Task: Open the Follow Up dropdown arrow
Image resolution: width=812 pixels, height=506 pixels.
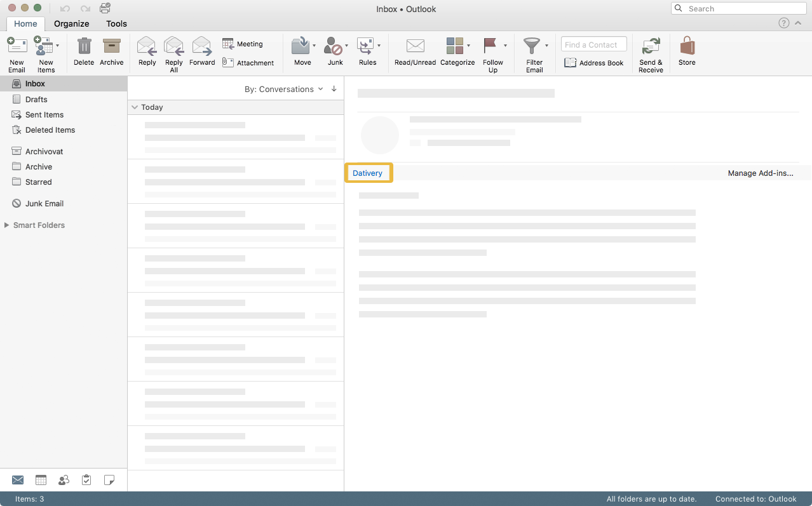Action: pyautogui.click(x=506, y=46)
